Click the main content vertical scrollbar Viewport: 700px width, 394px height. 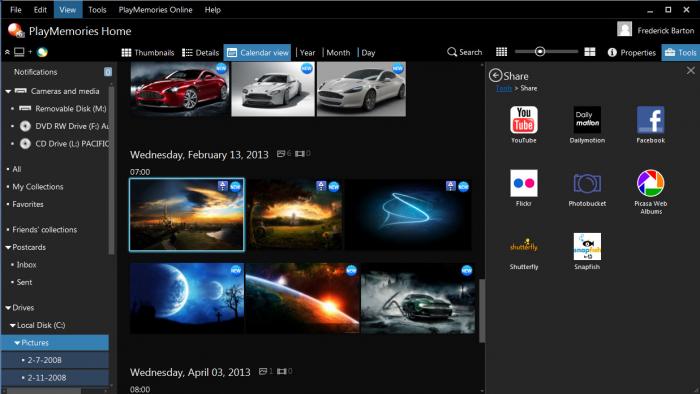482,311
